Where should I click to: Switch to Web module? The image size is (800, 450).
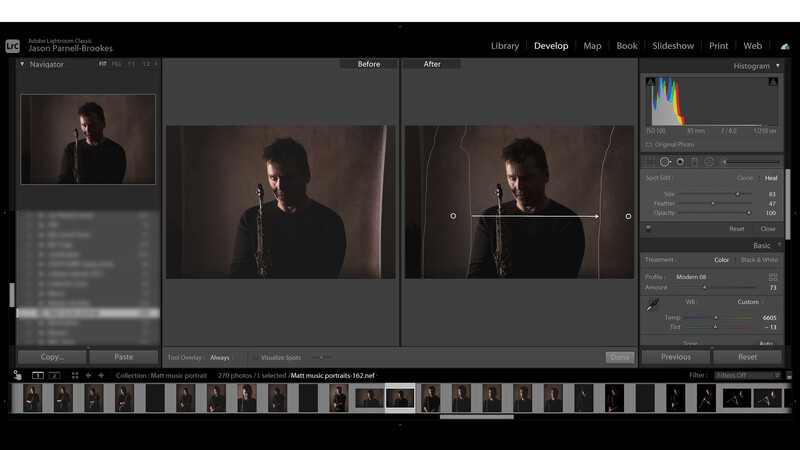[x=753, y=46]
